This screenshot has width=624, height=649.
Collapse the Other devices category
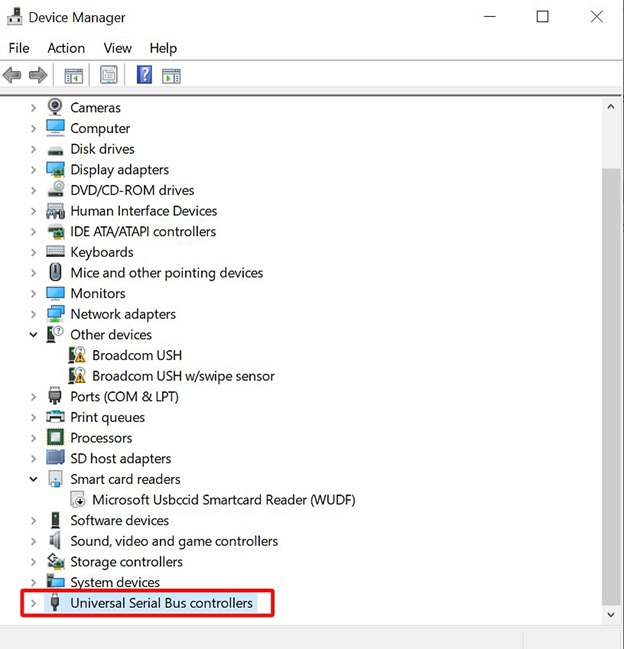pos(34,335)
